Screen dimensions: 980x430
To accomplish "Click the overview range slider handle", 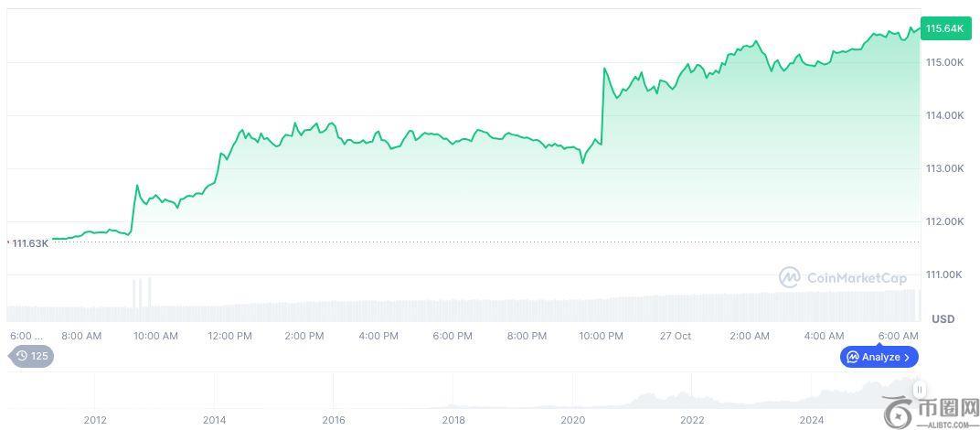I will 920,389.
